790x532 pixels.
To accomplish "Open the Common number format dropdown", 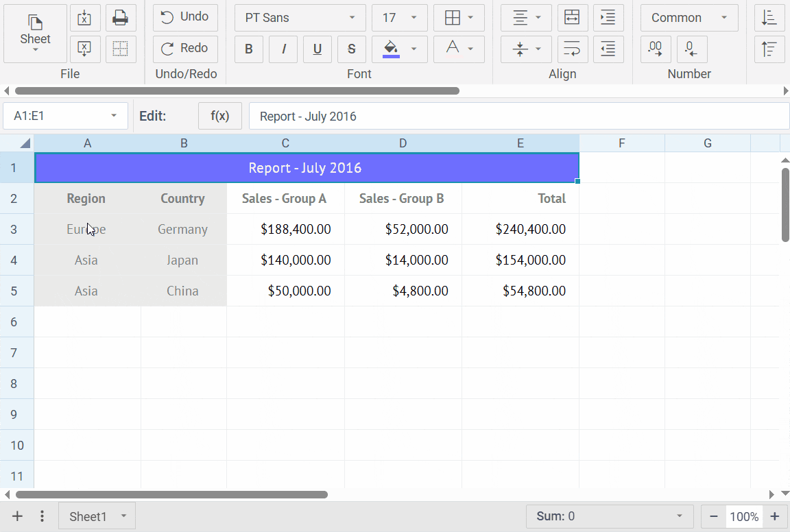I will pyautogui.click(x=689, y=18).
